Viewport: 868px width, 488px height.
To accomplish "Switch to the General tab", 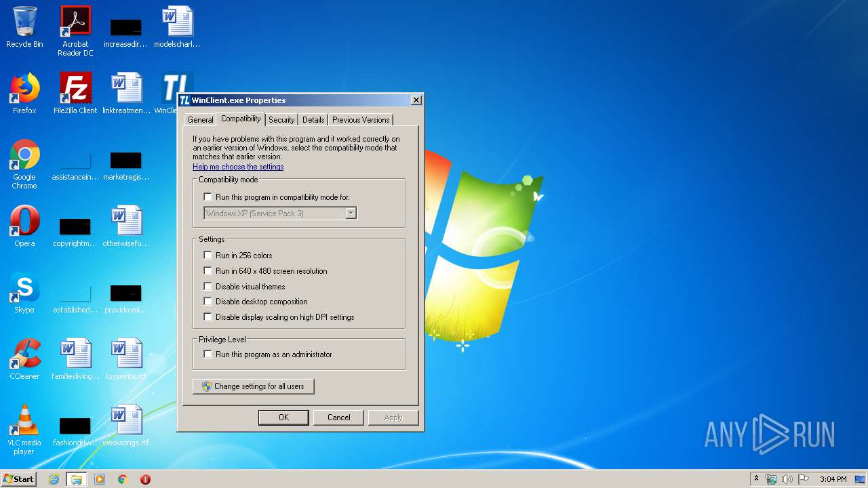I will point(200,120).
